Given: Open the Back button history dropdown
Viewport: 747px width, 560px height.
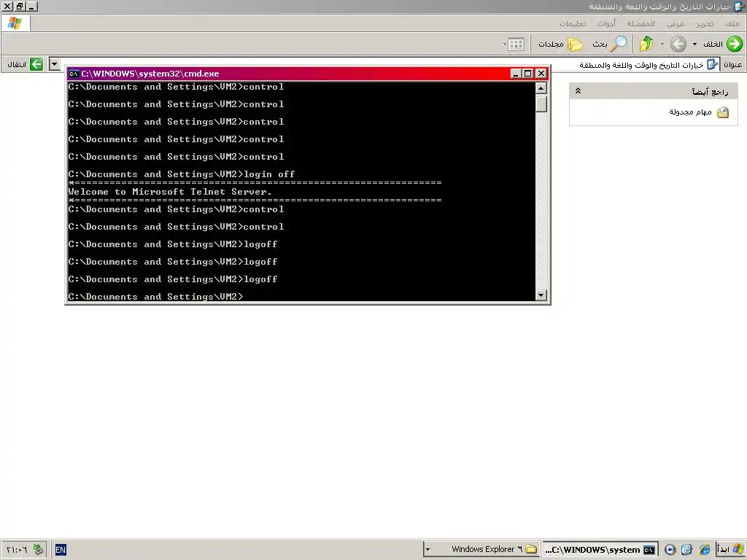Looking at the screenshot, I should pos(694,44).
